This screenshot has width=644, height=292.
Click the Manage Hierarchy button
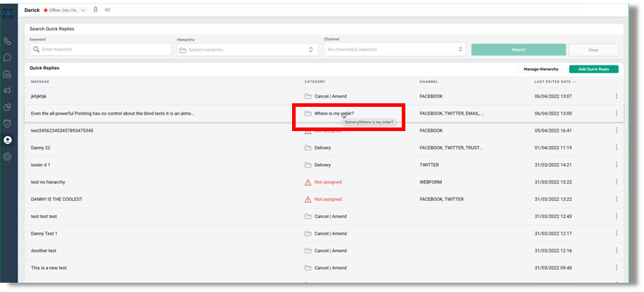[x=541, y=69]
